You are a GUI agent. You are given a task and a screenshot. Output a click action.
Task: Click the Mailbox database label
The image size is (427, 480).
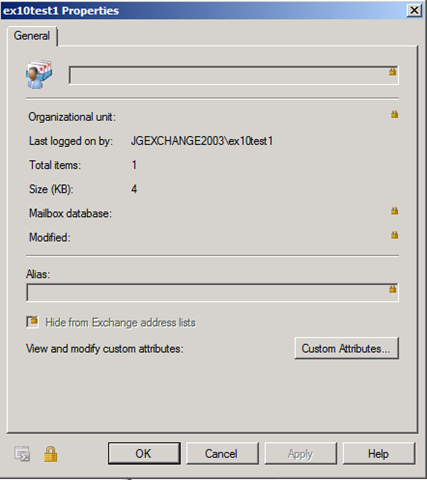click(x=70, y=213)
